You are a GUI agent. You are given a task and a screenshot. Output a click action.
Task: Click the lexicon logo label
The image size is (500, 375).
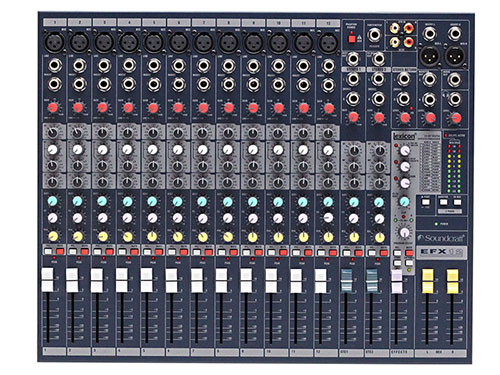404,136
